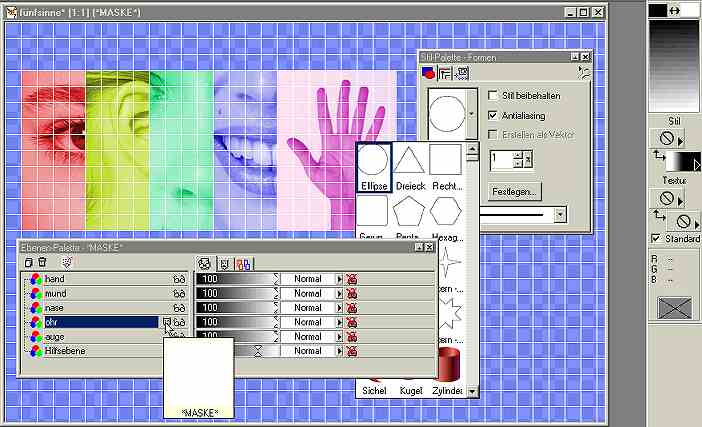Click the delete layer trash icon

[x=44, y=262]
